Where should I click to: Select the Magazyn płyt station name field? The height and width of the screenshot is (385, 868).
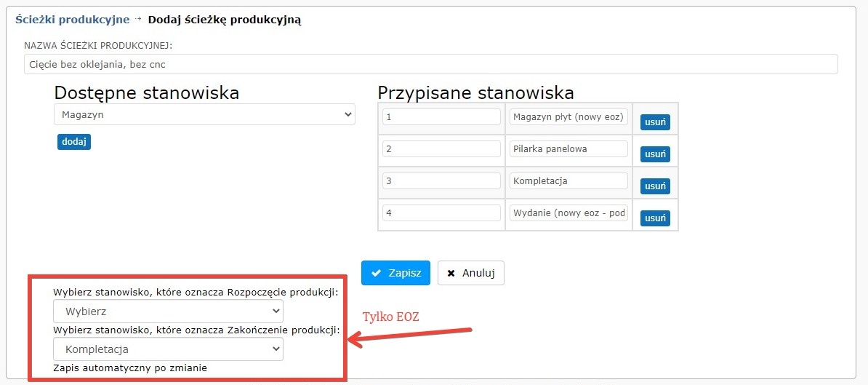[568, 117]
